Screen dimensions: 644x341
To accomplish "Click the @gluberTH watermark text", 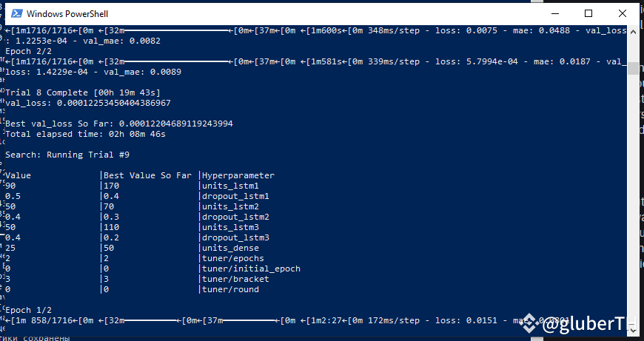I will click(585, 324).
